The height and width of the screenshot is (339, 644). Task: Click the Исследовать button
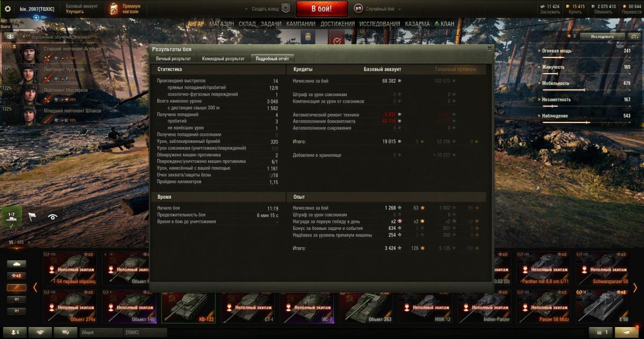(x=603, y=37)
